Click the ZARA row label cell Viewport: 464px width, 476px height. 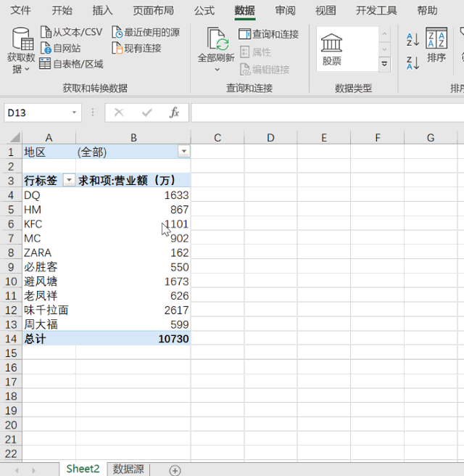point(49,253)
